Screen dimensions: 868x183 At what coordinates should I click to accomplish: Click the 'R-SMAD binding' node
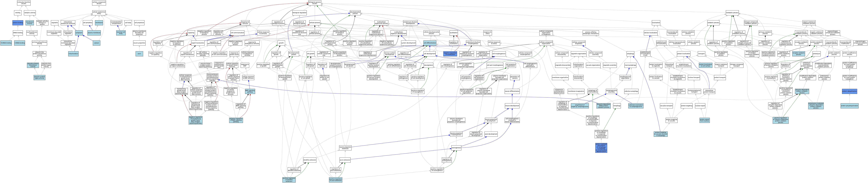pyautogui.click(x=6, y=43)
